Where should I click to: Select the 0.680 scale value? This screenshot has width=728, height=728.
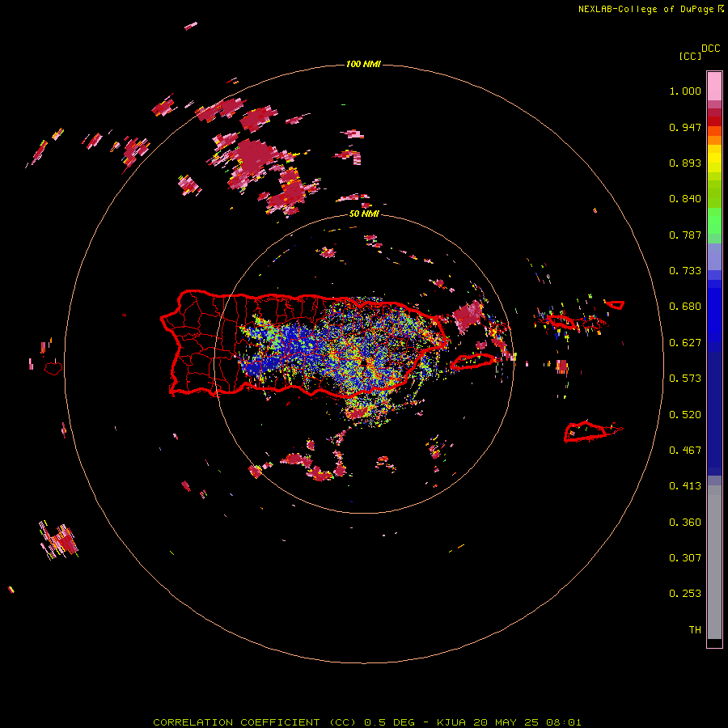(x=685, y=307)
